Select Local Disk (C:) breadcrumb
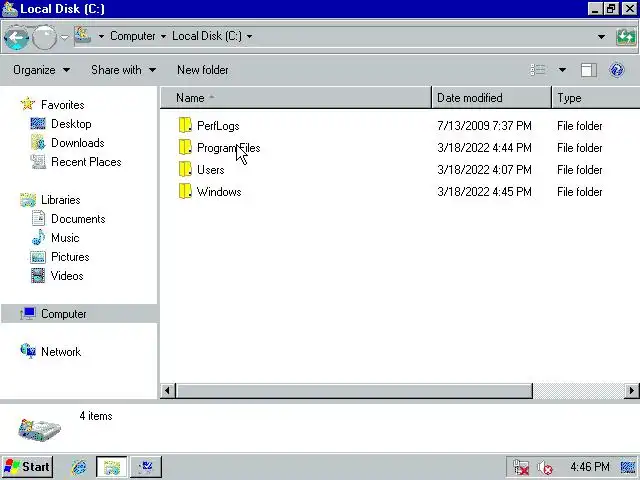The image size is (640, 480). click(x=207, y=36)
